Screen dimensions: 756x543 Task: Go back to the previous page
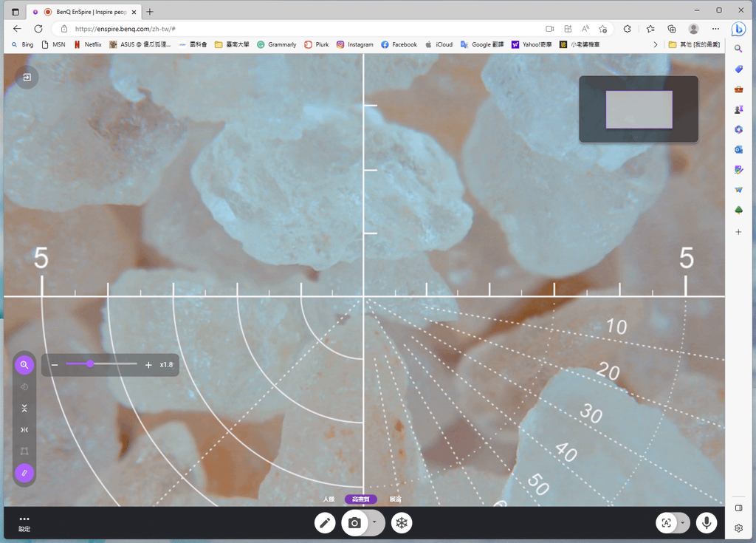(x=18, y=29)
